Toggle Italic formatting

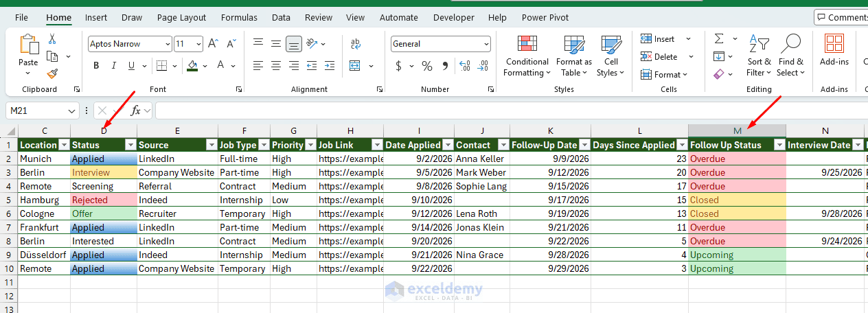(x=113, y=66)
